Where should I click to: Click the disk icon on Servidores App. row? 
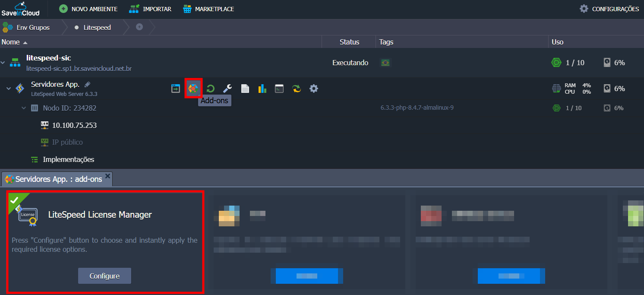click(x=607, y=89)
